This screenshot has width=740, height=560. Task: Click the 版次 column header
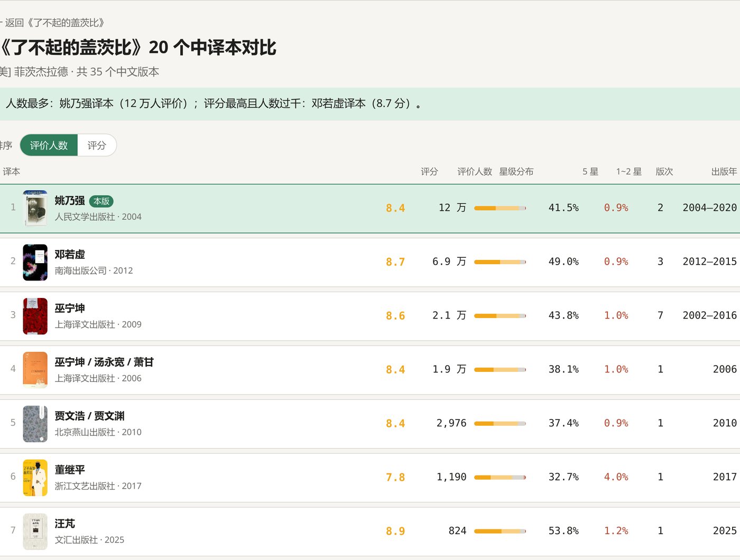664,172
